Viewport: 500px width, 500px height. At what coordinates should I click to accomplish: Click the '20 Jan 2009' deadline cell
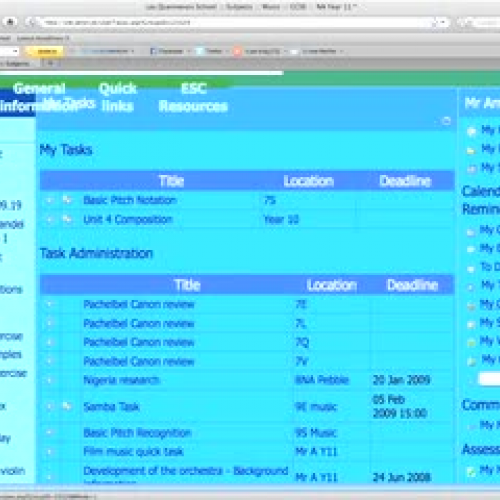coord(401,380)
